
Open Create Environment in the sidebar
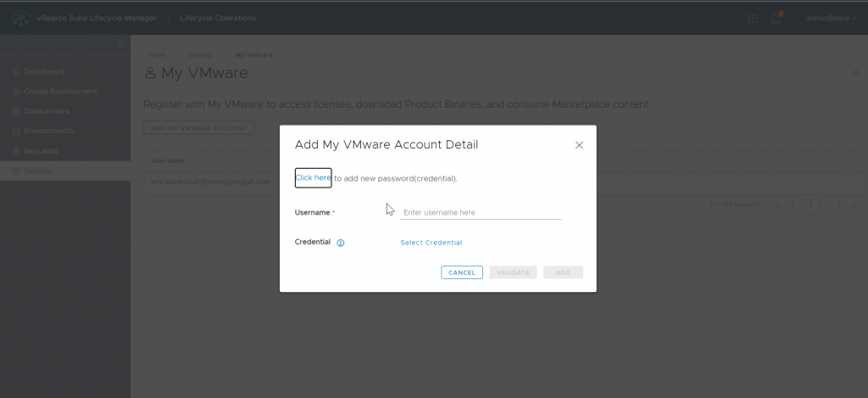coord(60,92)
